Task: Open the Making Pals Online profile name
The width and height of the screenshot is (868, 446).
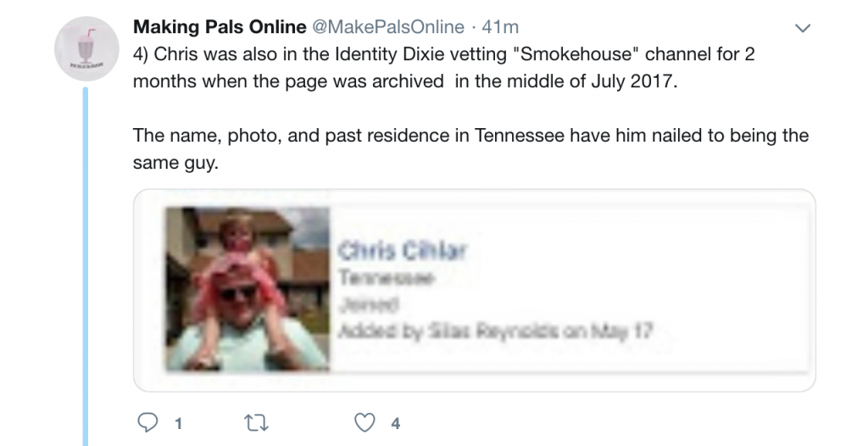Action: pyautogui.click(x=220, y=26)
